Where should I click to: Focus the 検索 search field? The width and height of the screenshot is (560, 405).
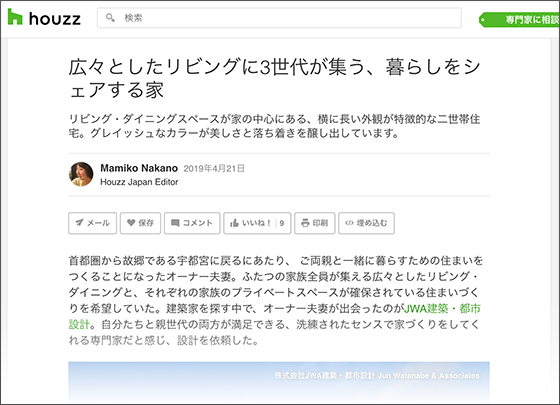pos(279,18)
